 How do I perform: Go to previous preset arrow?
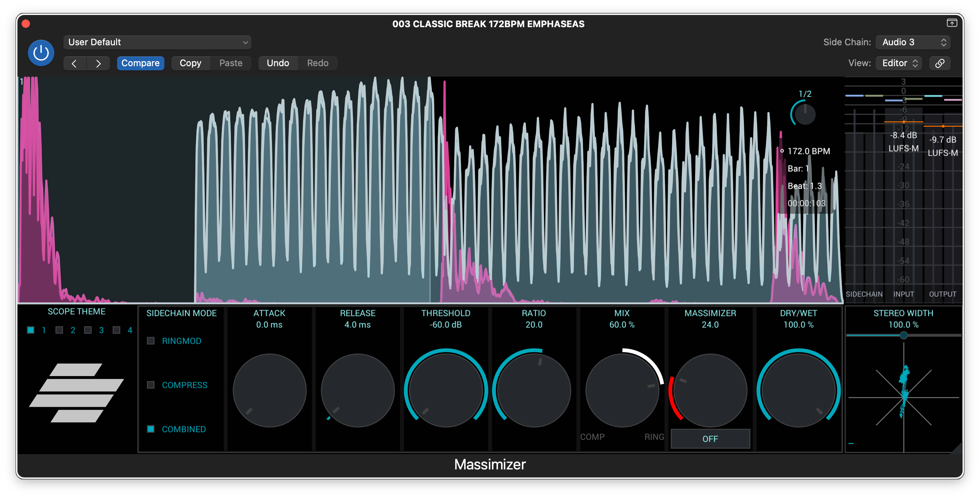[x=75, y=63]
